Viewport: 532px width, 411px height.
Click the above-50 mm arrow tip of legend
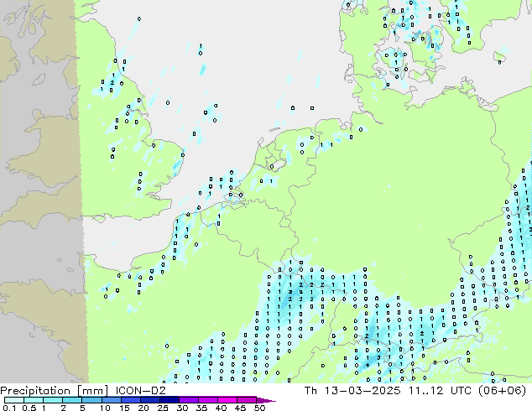coord(266,401)
